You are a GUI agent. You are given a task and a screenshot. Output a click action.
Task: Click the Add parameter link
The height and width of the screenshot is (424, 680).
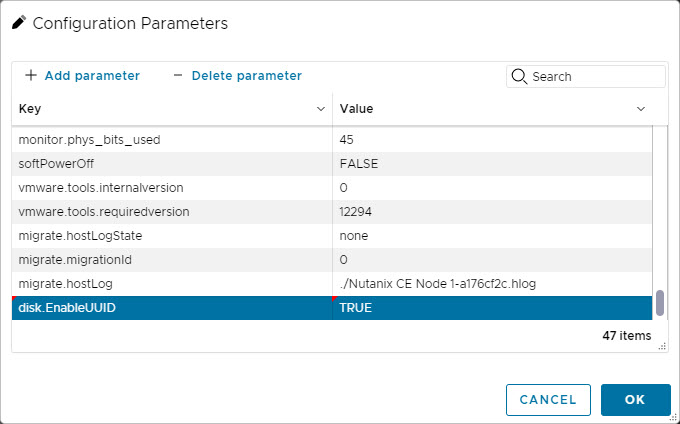click(92, 75)
